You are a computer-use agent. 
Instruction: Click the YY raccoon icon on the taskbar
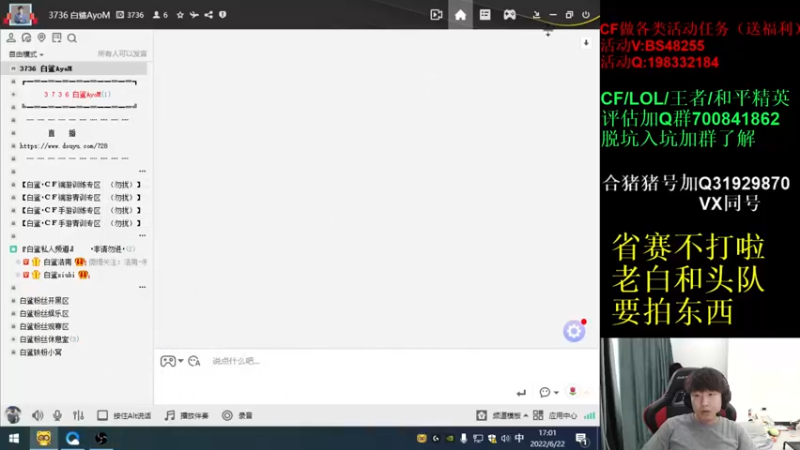tap(43, 438)
